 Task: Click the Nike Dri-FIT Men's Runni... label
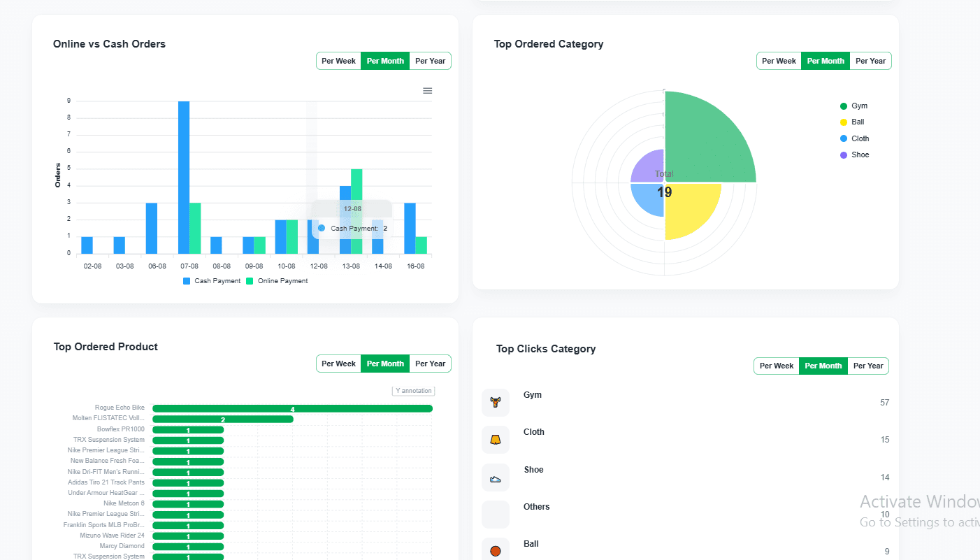coord(106,472)
